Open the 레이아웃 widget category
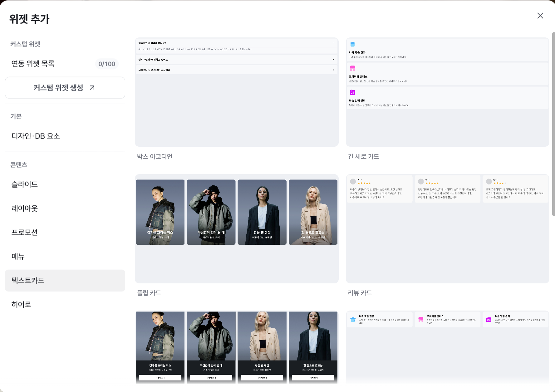The height and width of the screenshot is (392, 555). (x=65, y=208)
